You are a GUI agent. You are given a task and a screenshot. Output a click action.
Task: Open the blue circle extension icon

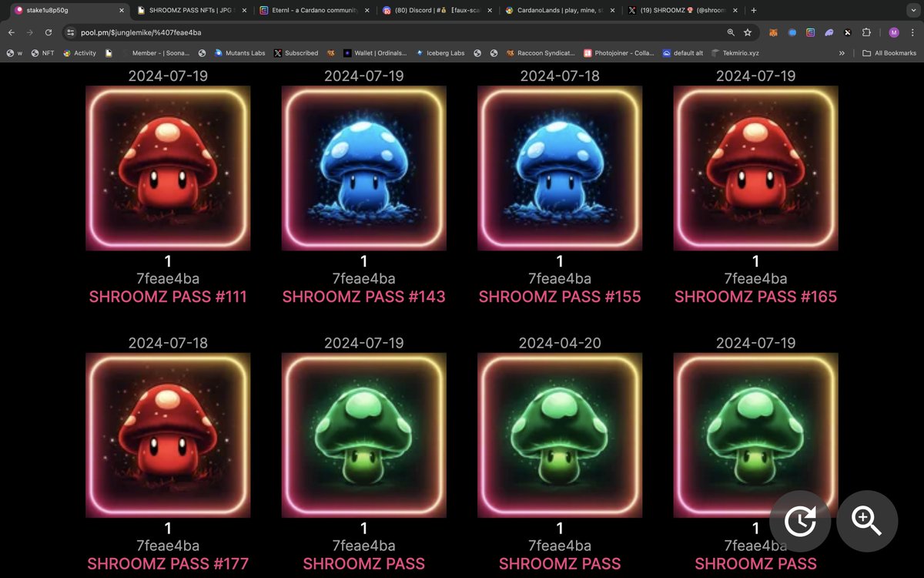click(x=792, y=32)
